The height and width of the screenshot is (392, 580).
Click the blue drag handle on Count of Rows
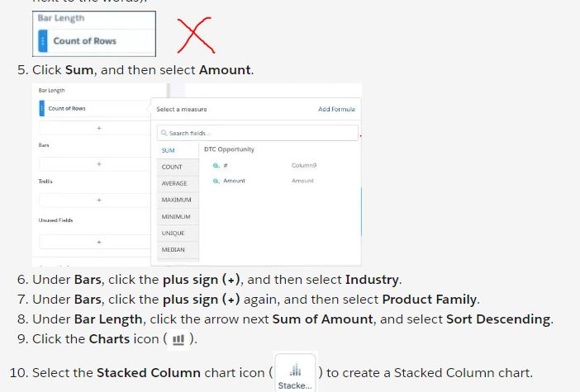(x=41, y=108)
